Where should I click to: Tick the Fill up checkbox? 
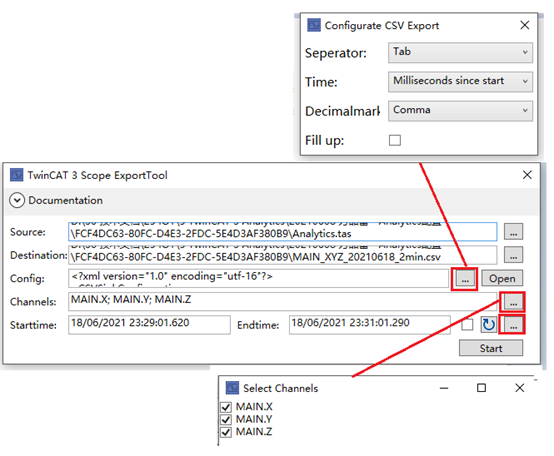[x=395, y=140]
